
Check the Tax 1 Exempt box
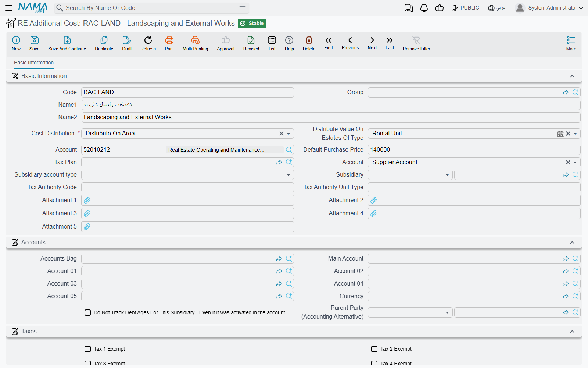(x=87, y=349)
